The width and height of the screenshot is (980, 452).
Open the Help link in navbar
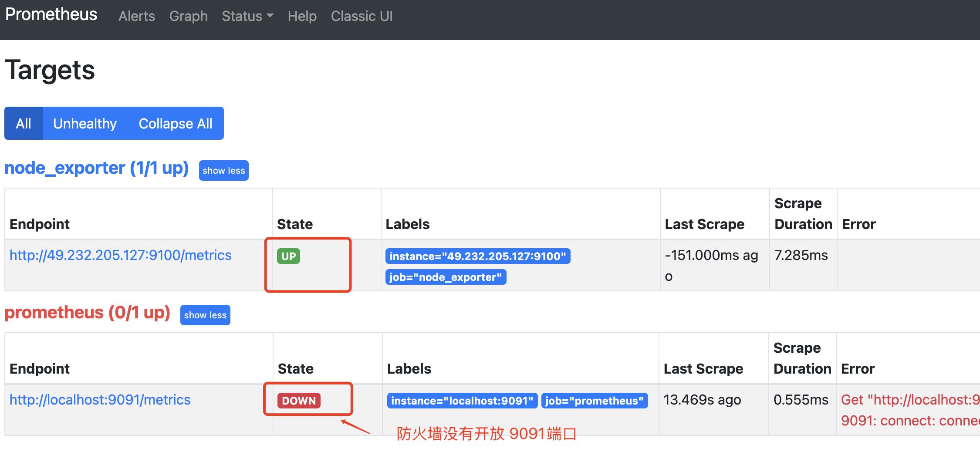(302, 16)
